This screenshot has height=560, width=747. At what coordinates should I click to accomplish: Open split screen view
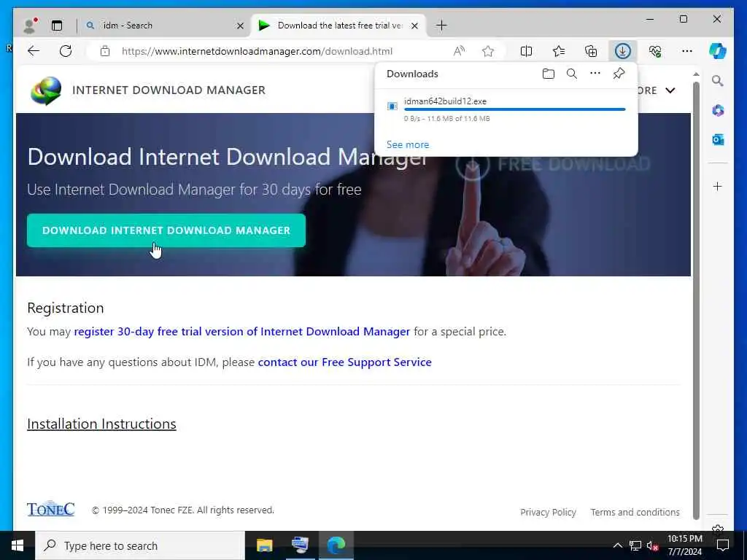coord(527,51)
